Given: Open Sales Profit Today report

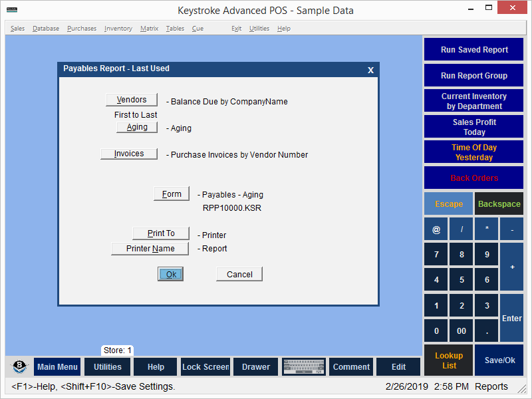Looking at the screenshot, I should point(474,127).
